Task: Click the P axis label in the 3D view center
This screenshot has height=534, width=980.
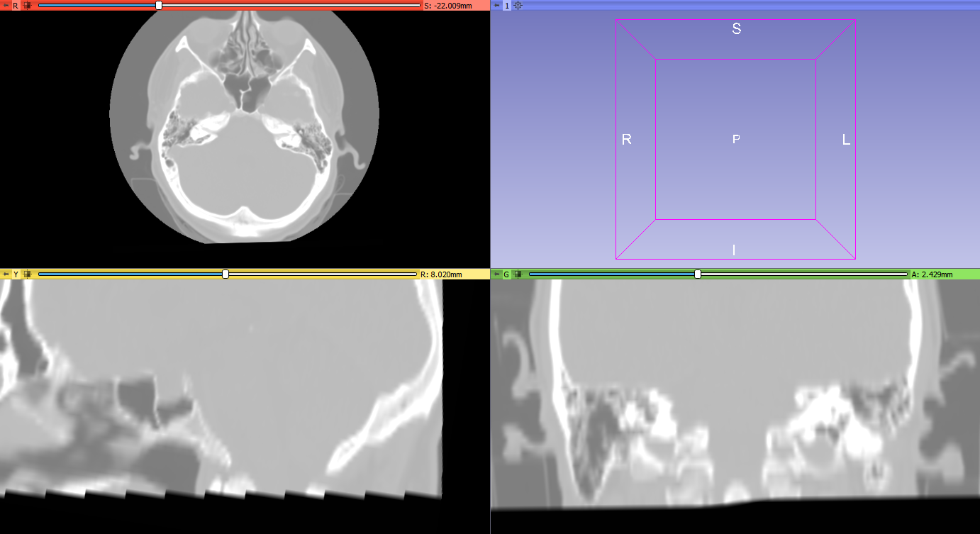Action: [x=736, y=139]
